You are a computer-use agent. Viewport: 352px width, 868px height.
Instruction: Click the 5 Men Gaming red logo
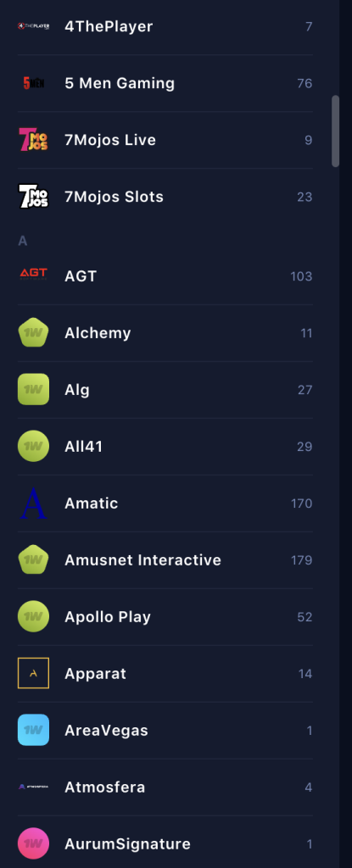point(33,83)
